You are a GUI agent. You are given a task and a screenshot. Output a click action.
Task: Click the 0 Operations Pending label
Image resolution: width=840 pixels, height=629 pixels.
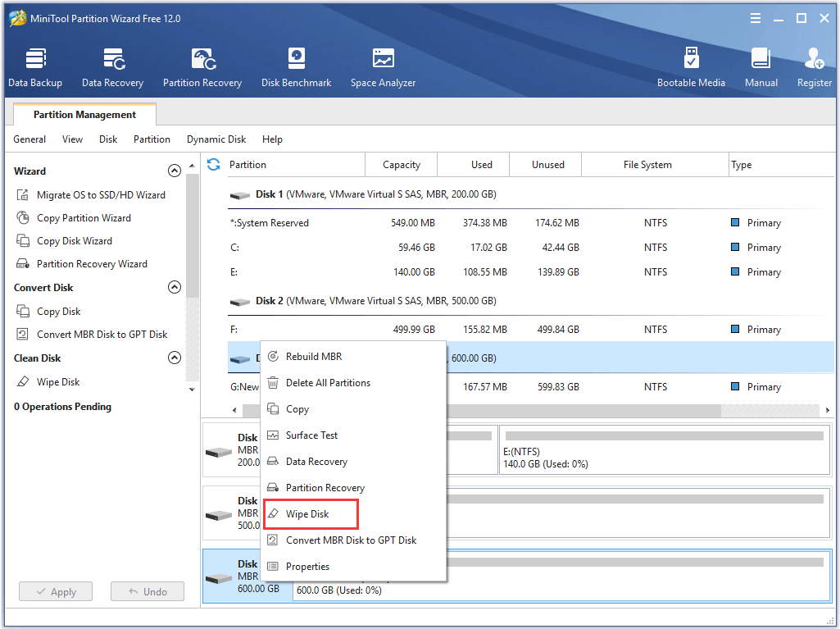(62, 407)
